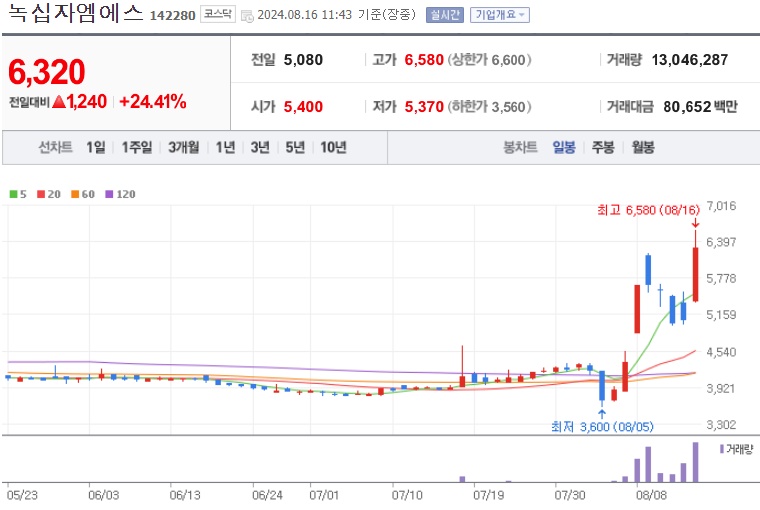Screen dimensions: 760x510
Task: Switch to the 1년 line chart
Action: point(225,147)
